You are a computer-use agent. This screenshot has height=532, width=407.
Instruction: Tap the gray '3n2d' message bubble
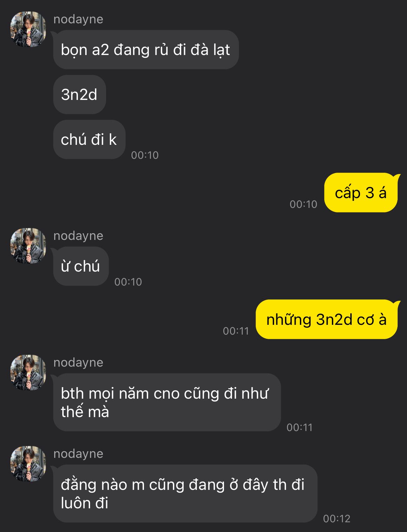click(x=79, y=94)
